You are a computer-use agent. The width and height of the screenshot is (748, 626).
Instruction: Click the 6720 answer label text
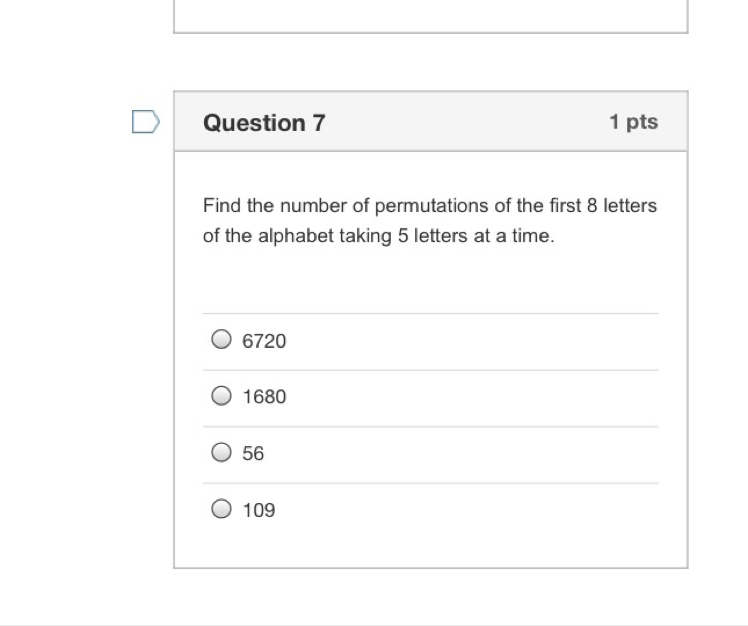pos(264,341)
